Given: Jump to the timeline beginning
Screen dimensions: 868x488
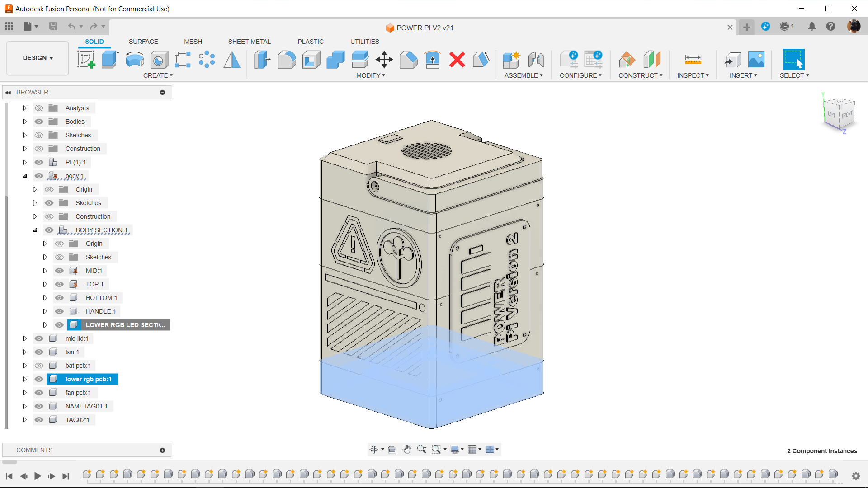Looking at the screenshot, I should 9,476.
